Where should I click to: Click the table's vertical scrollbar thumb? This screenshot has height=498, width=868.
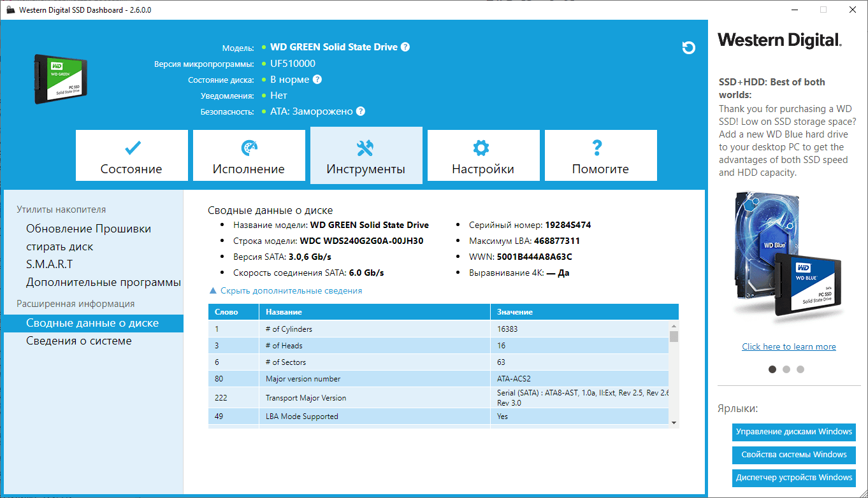pos(674,337)
